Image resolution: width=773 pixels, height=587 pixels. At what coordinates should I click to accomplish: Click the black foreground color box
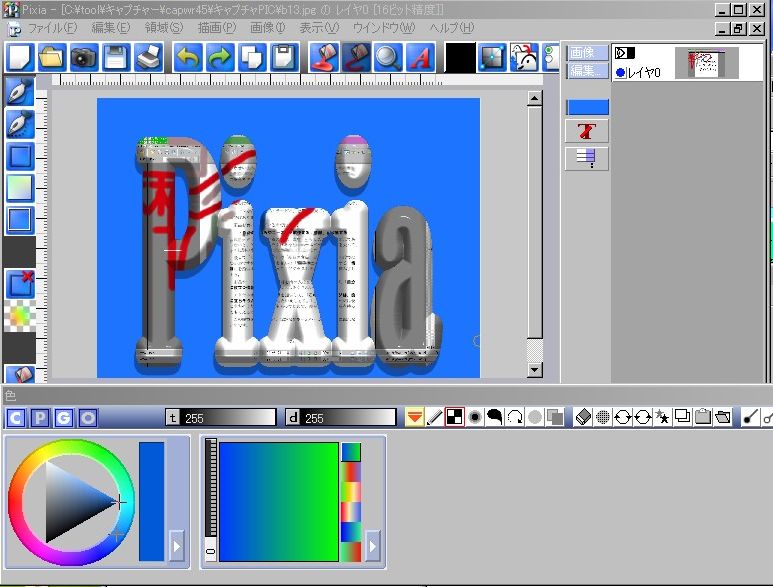tap(460, 58)
